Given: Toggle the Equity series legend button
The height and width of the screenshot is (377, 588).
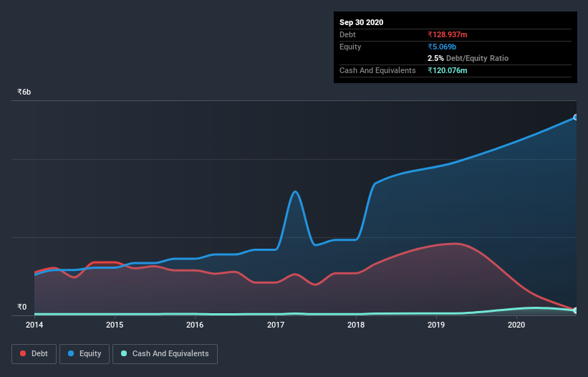Looking at the screenshot, I should 85,354.
